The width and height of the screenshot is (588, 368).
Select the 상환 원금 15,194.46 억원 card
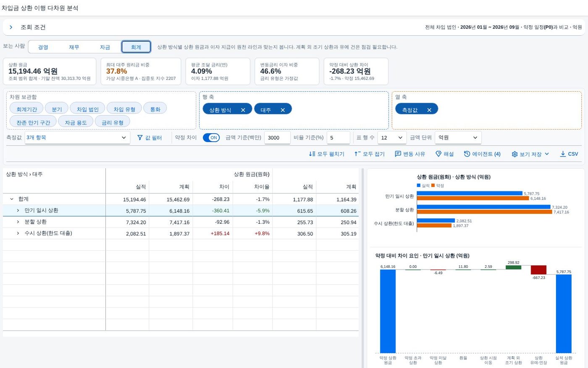[50, 71]
